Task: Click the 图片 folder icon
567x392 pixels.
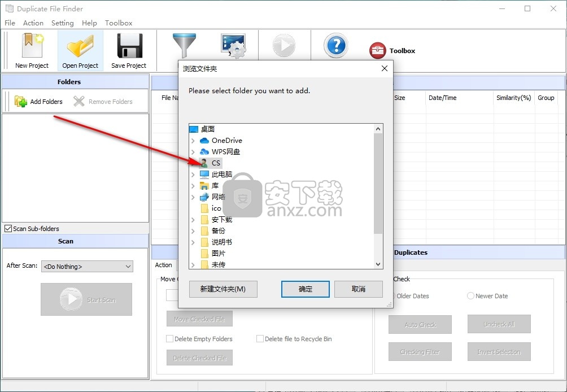Action: coord(204,253)
